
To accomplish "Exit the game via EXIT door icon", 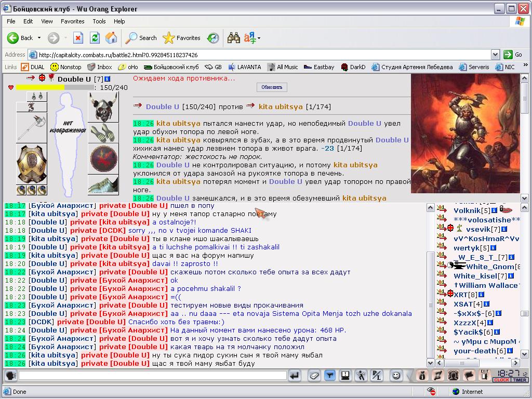I will (x=485, y=375).
